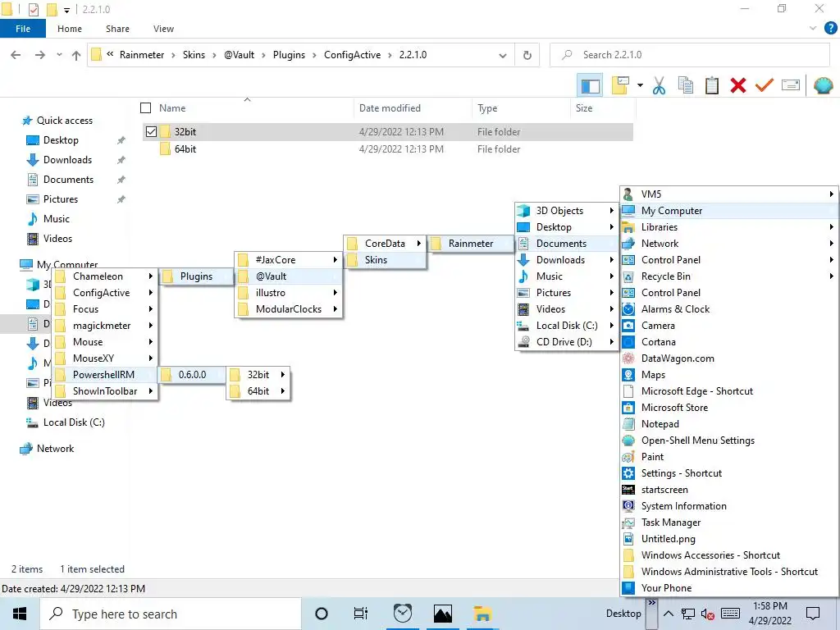Click the Cut scissors toolbar icon
This screenshot has height=630, width=840.
point(659,85)
